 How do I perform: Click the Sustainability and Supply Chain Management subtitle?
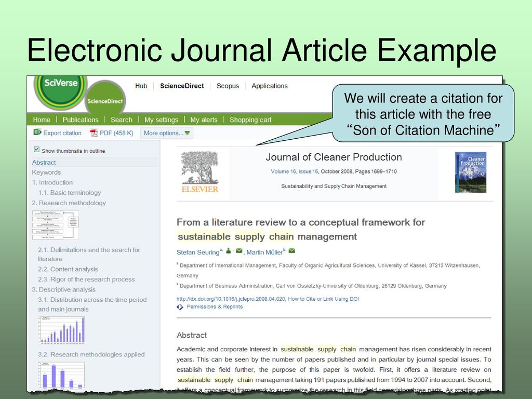point(334,187)
